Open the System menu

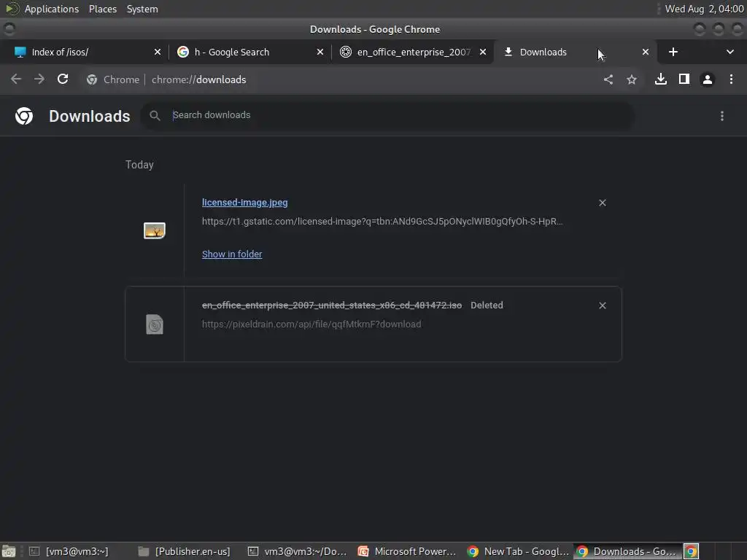click(142, 9)
